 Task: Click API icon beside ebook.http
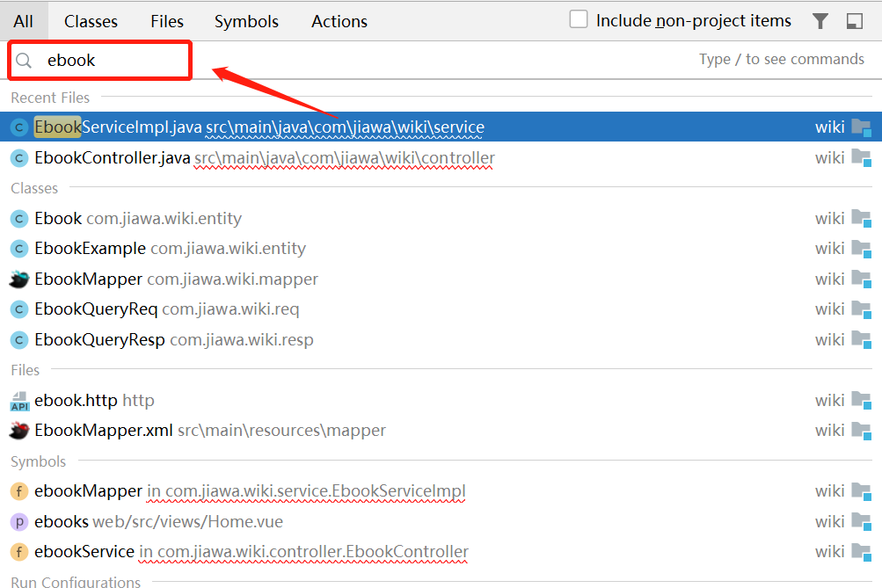(19, 401)
